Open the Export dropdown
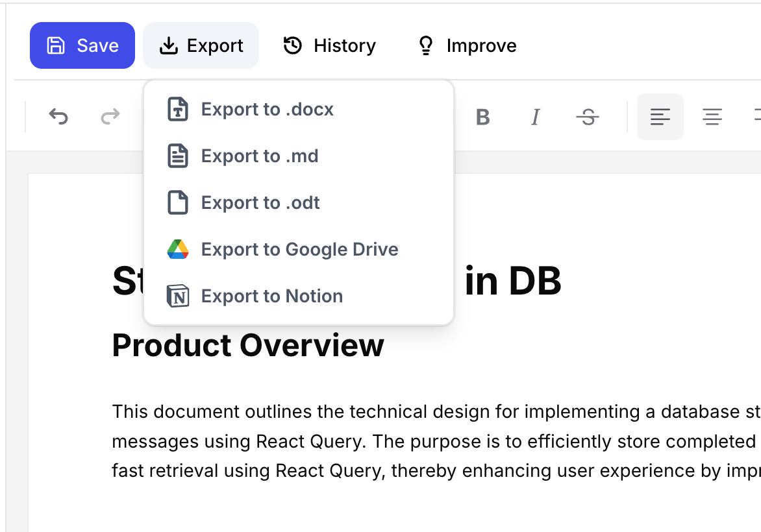Image resolution: width=761 pixels, height=532 pixels. [201, 45]
